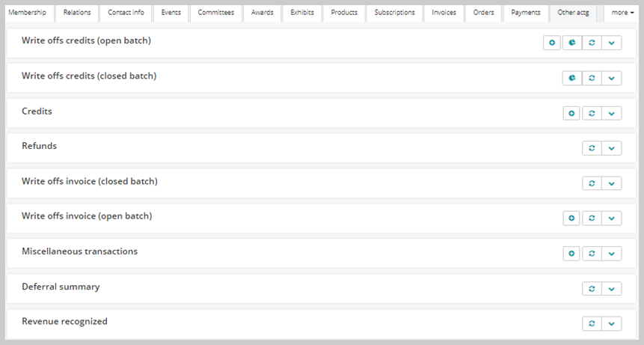Image resolution: width=644 pixels, height=345 pixels.
Task: Open chart icon for write offs credits (closed batch)
Action: point(571,78)
